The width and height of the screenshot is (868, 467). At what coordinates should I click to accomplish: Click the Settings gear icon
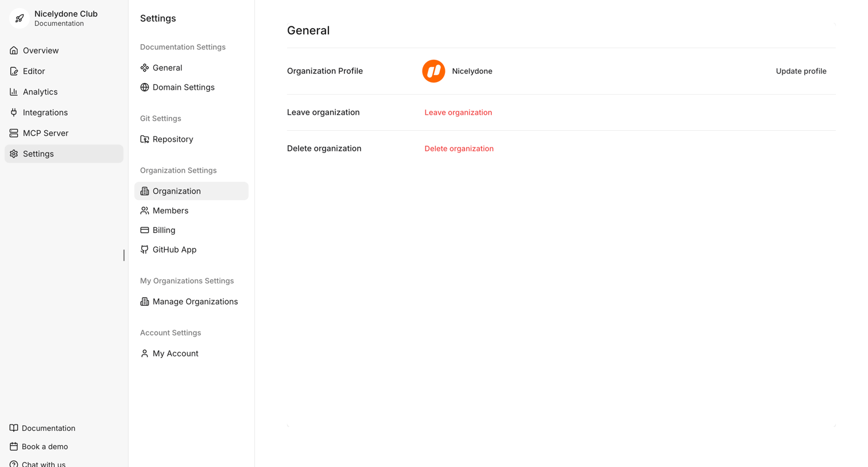[14, 154]
